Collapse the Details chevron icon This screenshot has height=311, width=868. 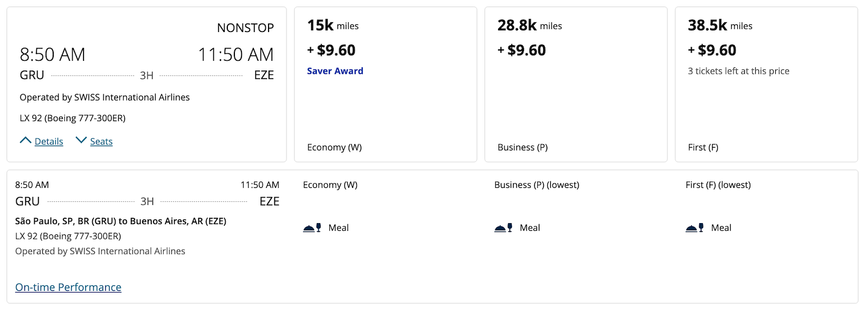25,140
